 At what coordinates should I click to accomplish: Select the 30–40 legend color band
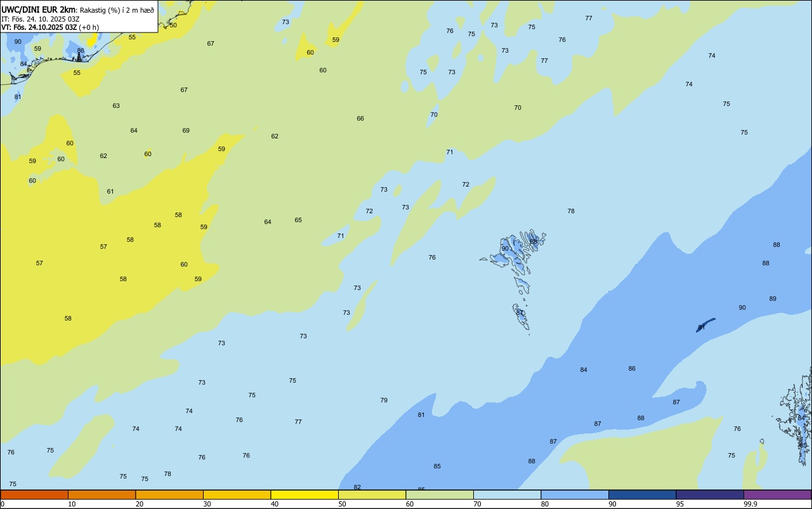[237, 494]
